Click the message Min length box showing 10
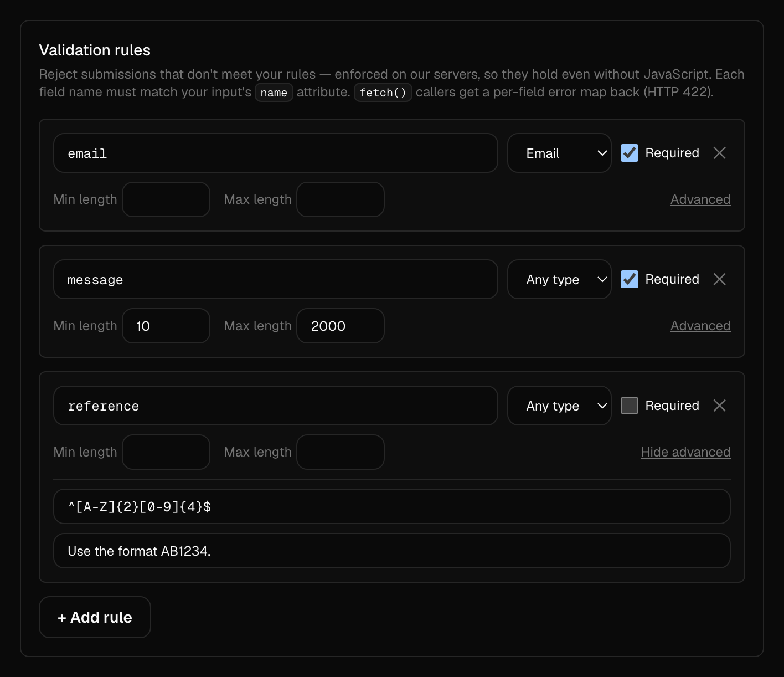784x677 pixels. pyautogui.click(x=166, y=326)
